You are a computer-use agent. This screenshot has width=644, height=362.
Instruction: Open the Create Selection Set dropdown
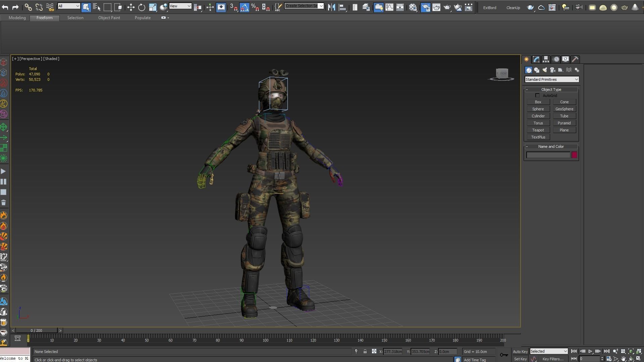304,6
